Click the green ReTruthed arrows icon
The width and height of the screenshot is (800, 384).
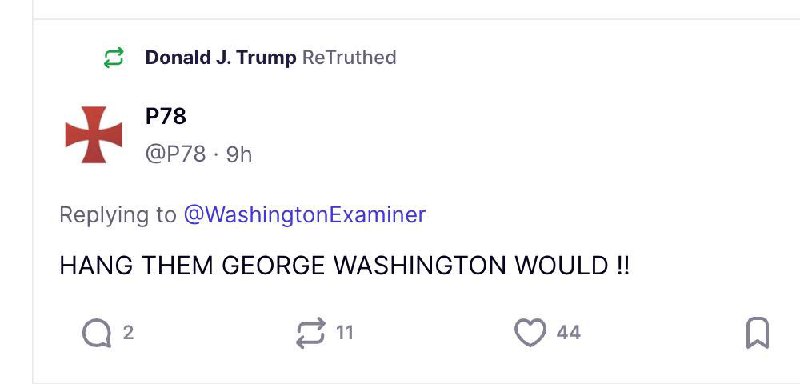click(113, 58)
